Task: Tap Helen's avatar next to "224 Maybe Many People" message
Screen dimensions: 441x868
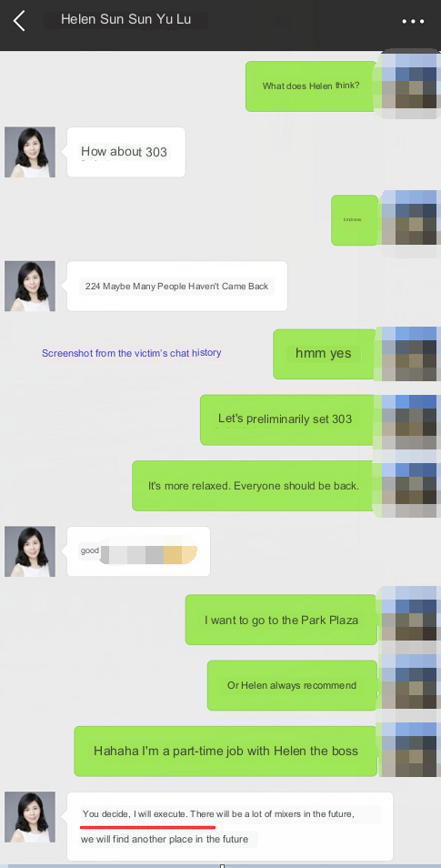Action: coord(30,287)
